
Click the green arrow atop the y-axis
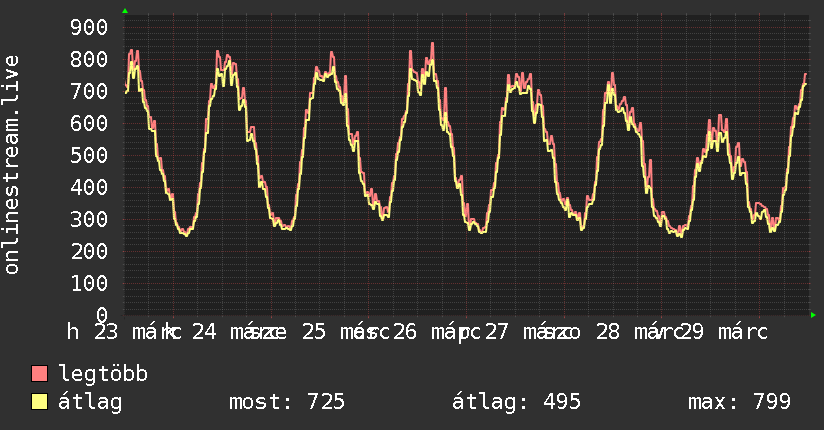coord(125,11)
